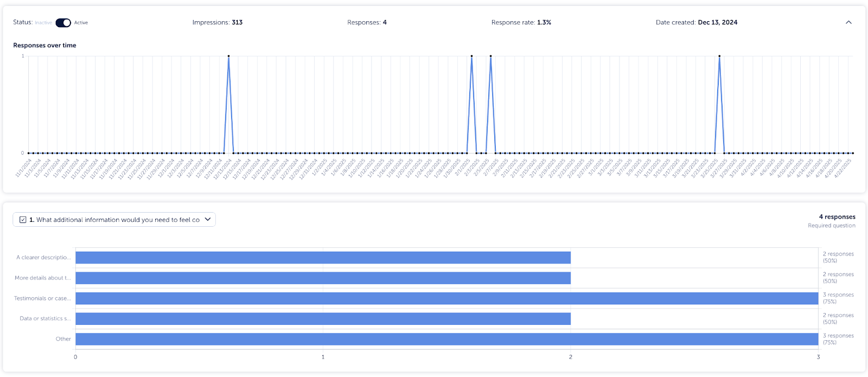The height and width of the screenshot is (377, 868).
Task: Click the 'Inactive' status label
Action: click(x=43, y=23)
